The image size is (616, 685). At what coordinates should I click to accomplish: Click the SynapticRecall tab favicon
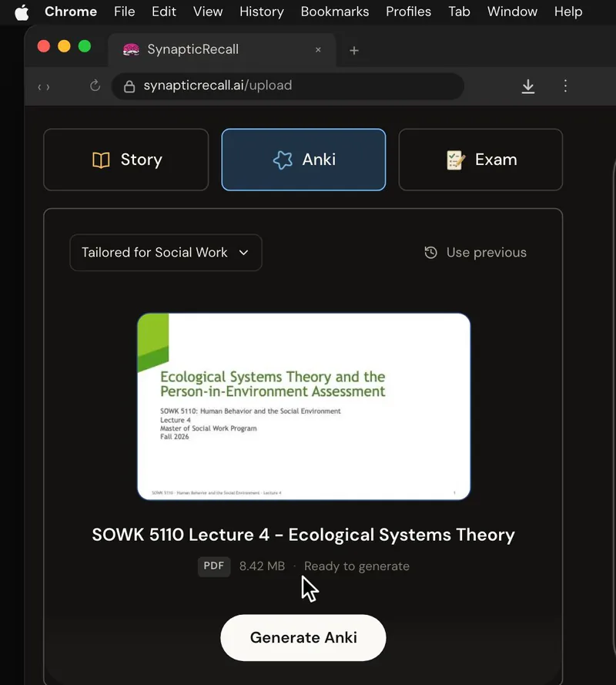pos(131,50)
